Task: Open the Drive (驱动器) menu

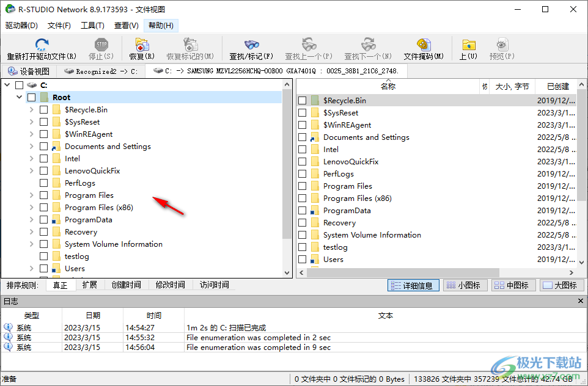Action: pyautogui.click(x=21, y=26)
